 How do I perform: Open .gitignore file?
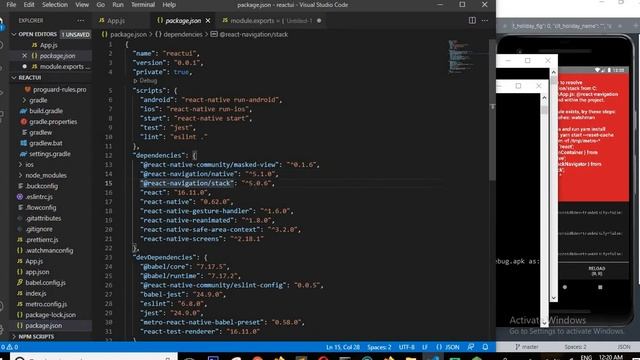[x=39, y=229]
